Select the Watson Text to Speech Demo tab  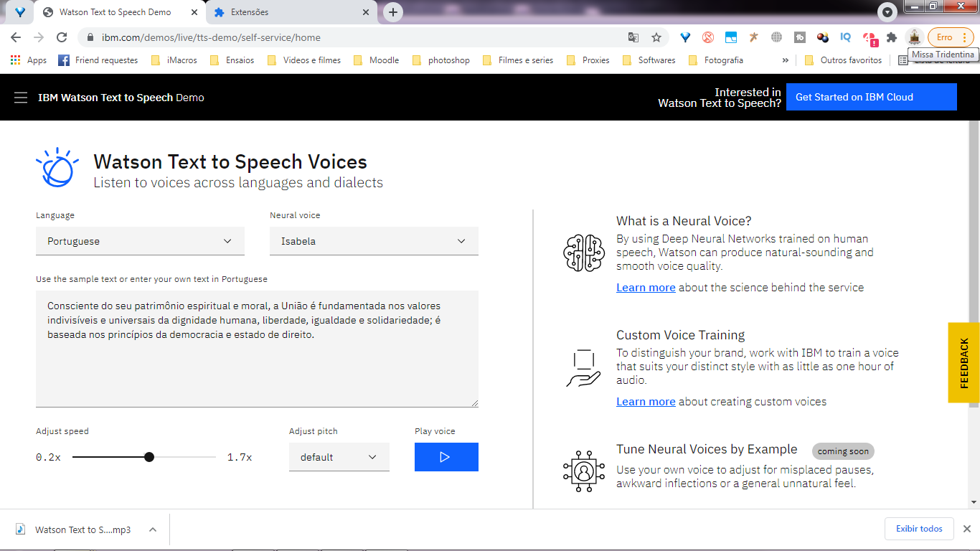(x=120, y=12)
